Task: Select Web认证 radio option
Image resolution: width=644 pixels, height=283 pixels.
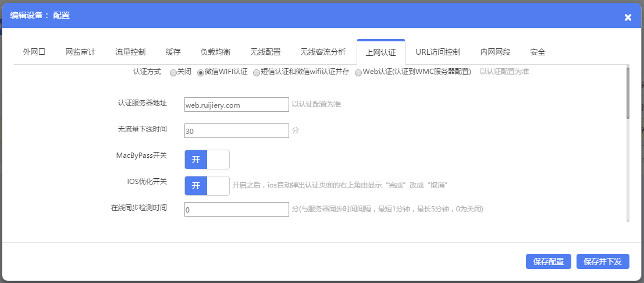Action: pyautogui.click(x=358, y=73)
